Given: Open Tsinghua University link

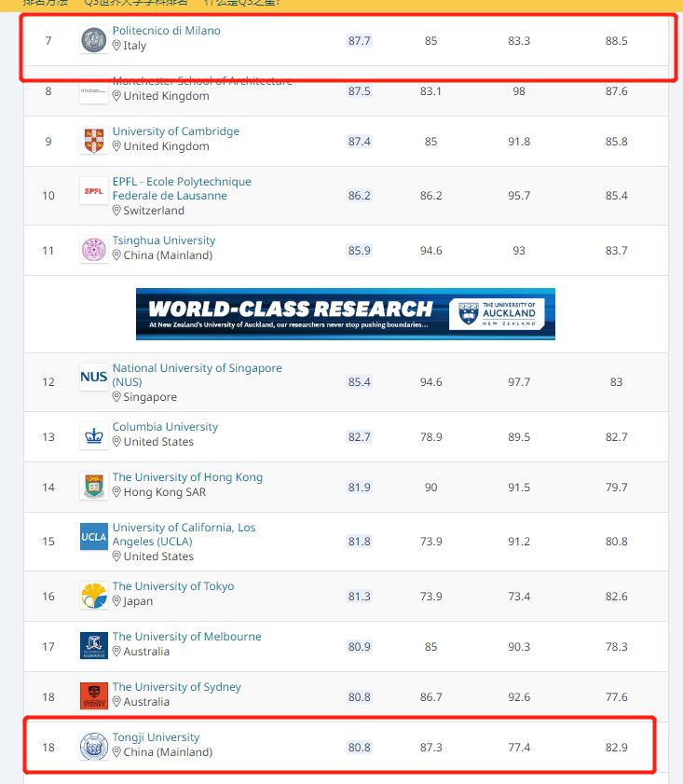Looking at the screenshot, I should click(164, 240).
